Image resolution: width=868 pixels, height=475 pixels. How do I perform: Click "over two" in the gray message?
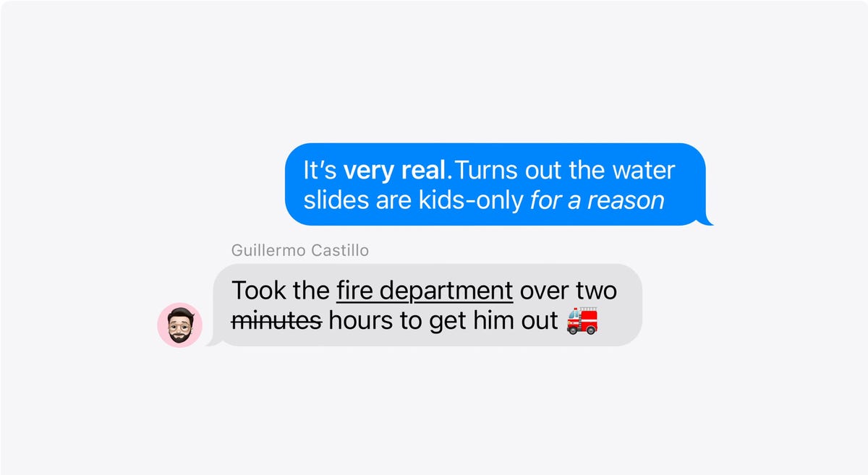569,291
